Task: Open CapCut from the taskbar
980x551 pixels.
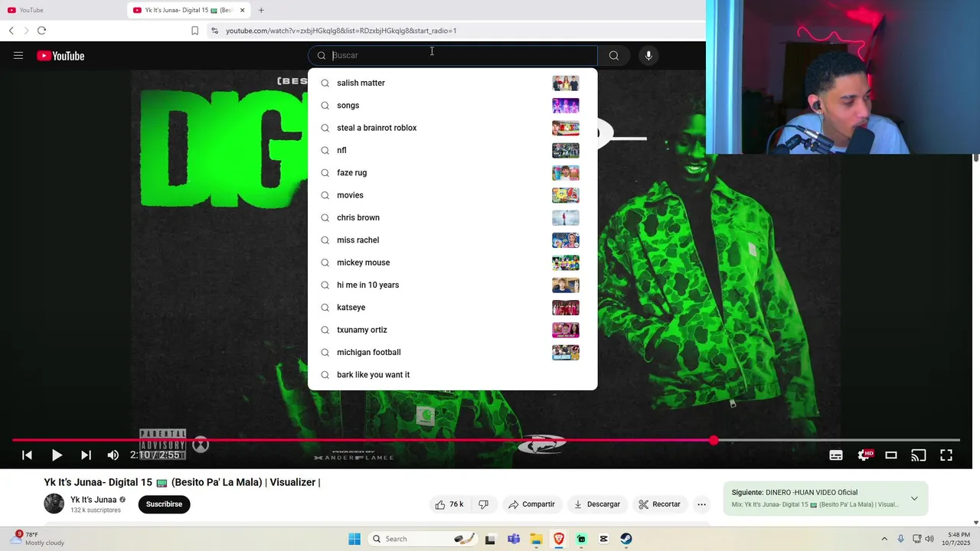Action: pos(603,539)
